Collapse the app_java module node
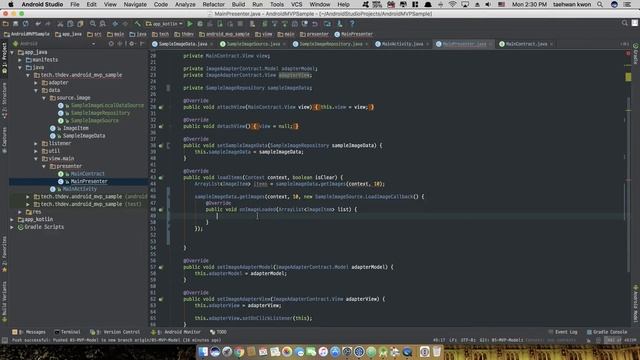640x360 pixels. [x=12, y=52]
